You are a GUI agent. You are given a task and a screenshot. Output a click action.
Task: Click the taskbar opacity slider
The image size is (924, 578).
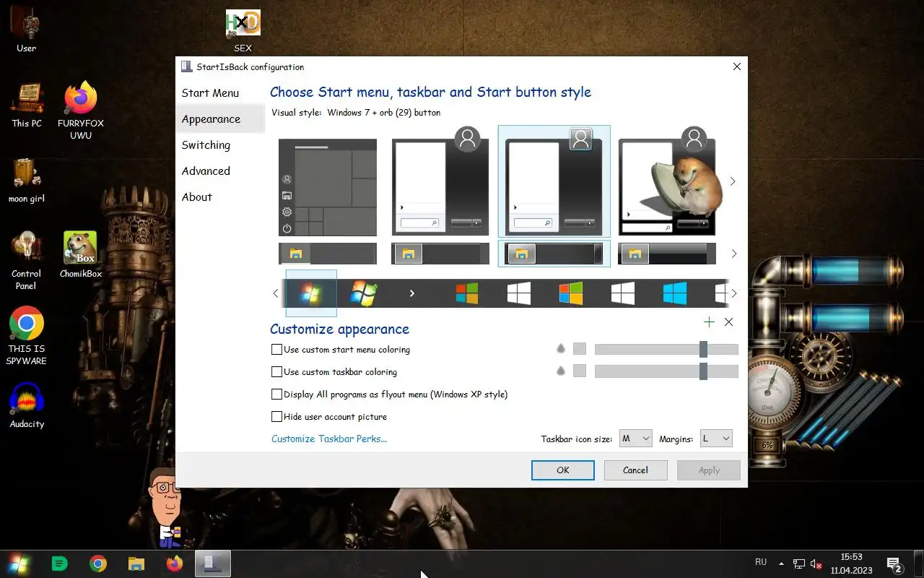tap(666, 371)
